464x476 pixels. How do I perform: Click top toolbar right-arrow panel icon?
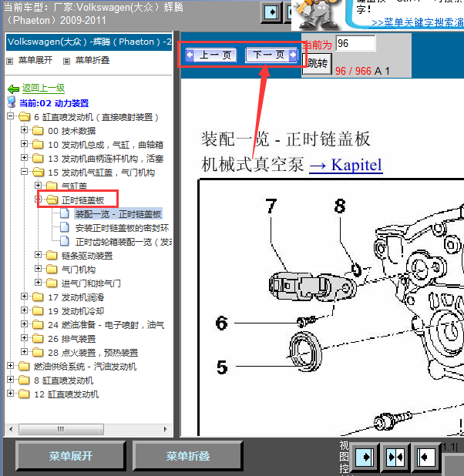(271, 12)
